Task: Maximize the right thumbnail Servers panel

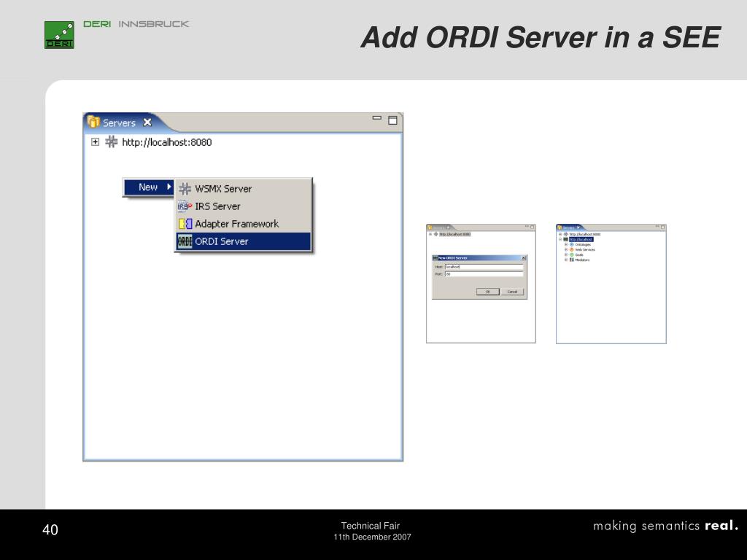Action: point(662,227)
